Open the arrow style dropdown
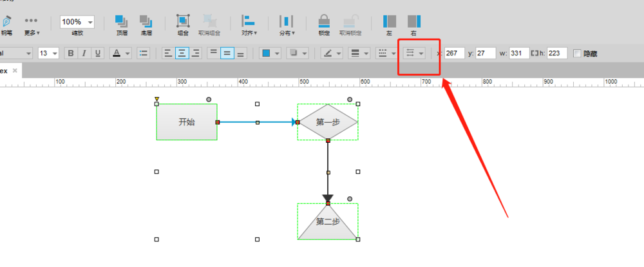Viewport: 644px width, 267px height. click(414, 53)
